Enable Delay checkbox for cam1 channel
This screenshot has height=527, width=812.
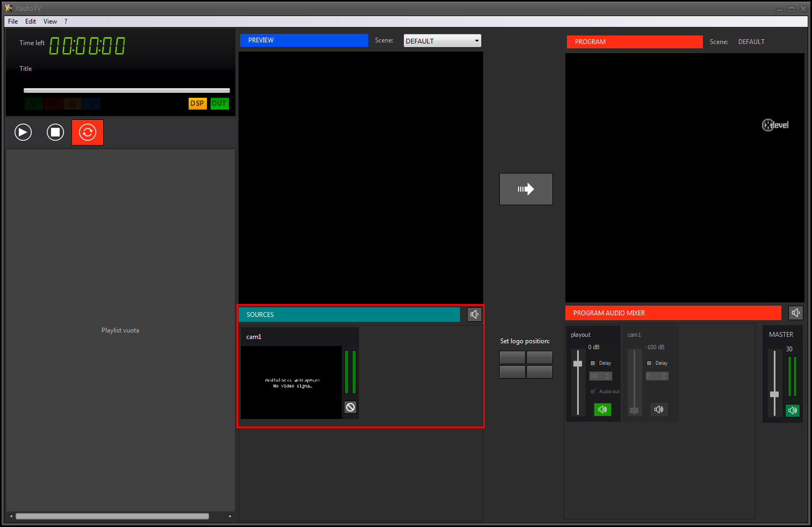coord(649,363)
